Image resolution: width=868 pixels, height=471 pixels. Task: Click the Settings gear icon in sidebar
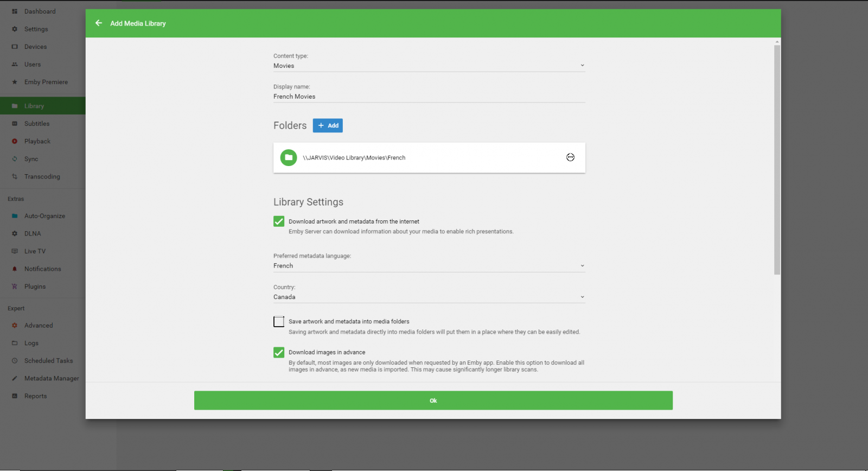click(x=15, y=29)
